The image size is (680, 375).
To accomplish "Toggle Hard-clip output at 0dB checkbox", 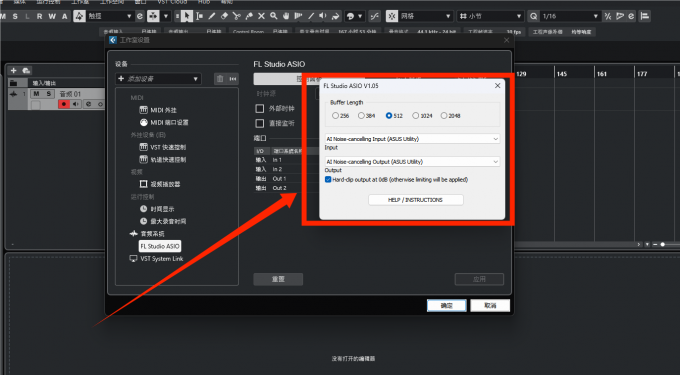I will [328, 179].
